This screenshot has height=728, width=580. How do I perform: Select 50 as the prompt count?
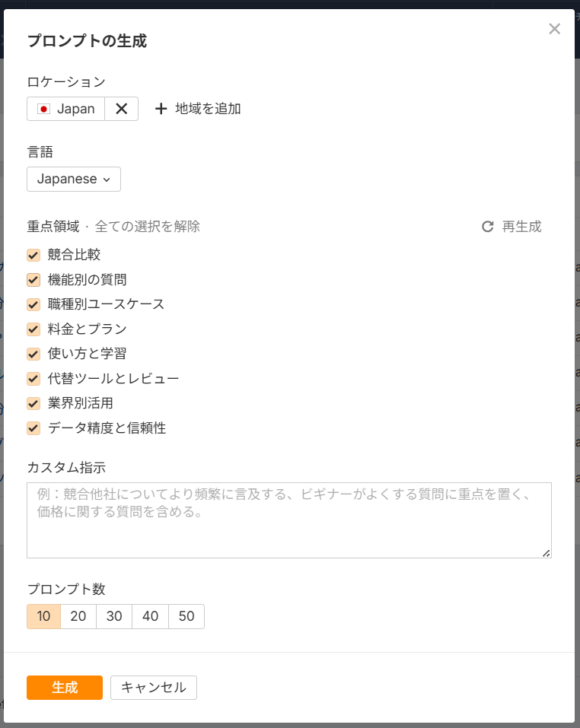(x=186, y=616)
